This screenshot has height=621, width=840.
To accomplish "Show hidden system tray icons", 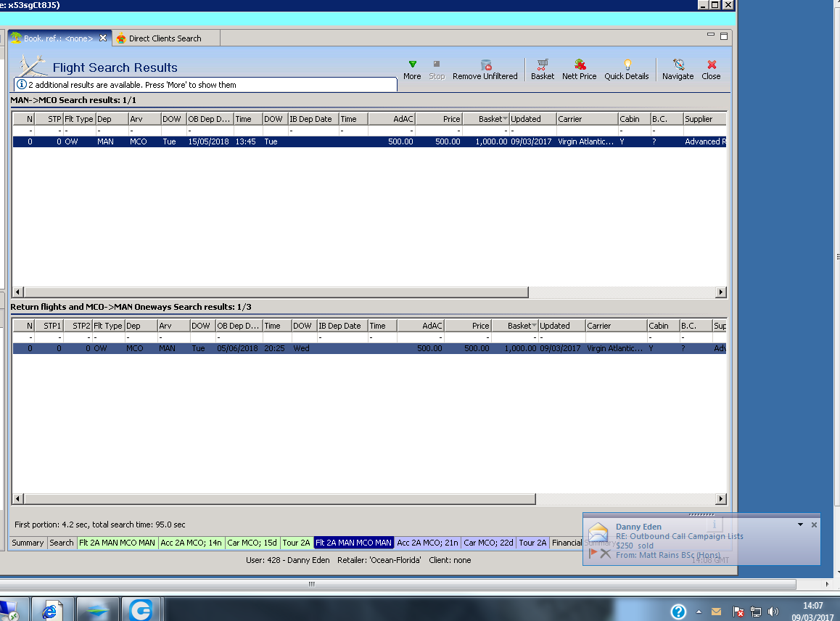I will coord(699,612).
